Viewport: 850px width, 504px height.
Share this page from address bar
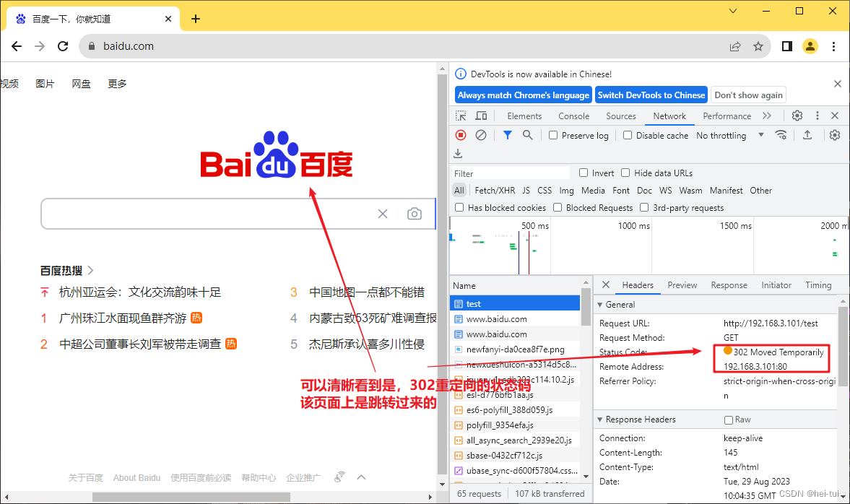point(735,47)
